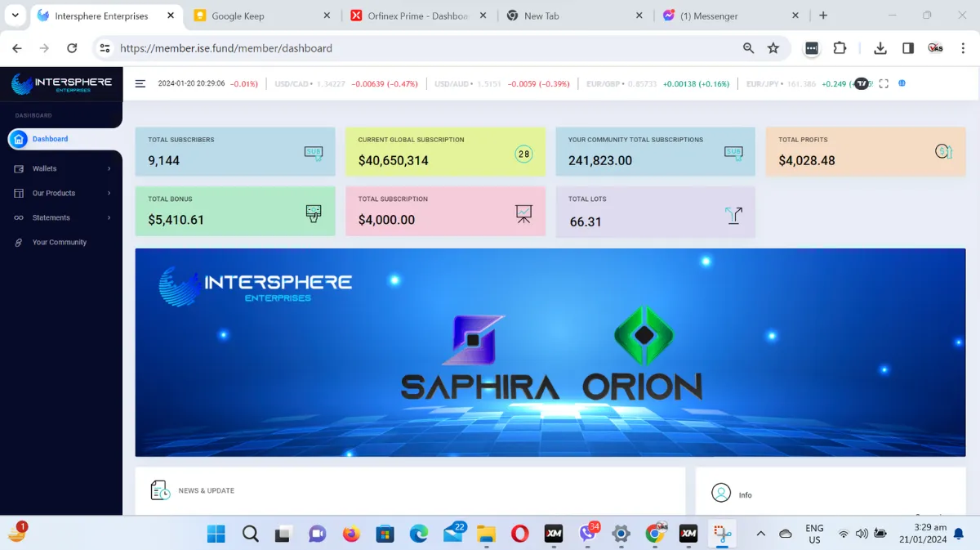Click the Info profile avatar icon

[x=720, y=493]
